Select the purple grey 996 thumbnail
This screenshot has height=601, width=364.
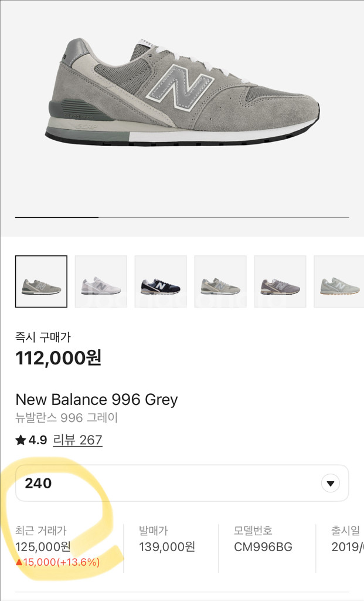point(280,282)
